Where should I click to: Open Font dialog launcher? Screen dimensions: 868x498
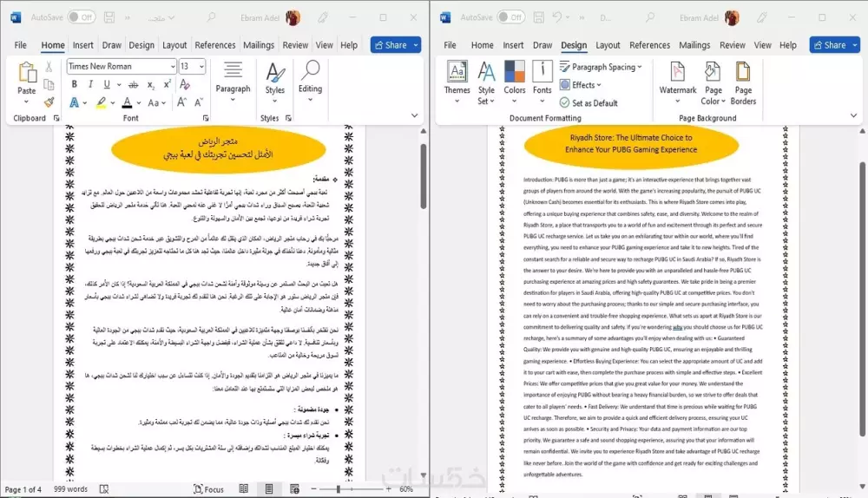pyautogui.click(x=206, y=118)
